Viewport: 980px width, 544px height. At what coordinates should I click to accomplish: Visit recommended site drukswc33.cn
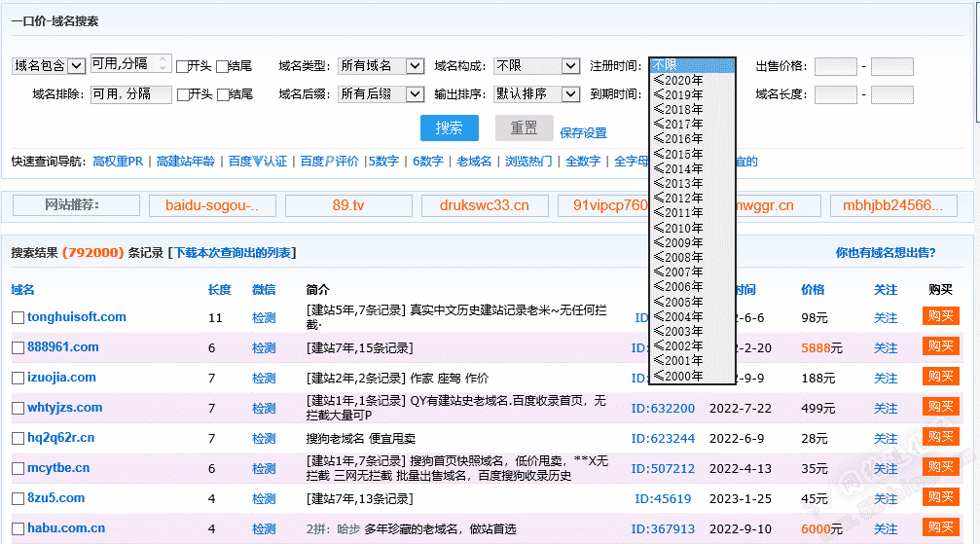pyautogui.click(x=485, y=205)
